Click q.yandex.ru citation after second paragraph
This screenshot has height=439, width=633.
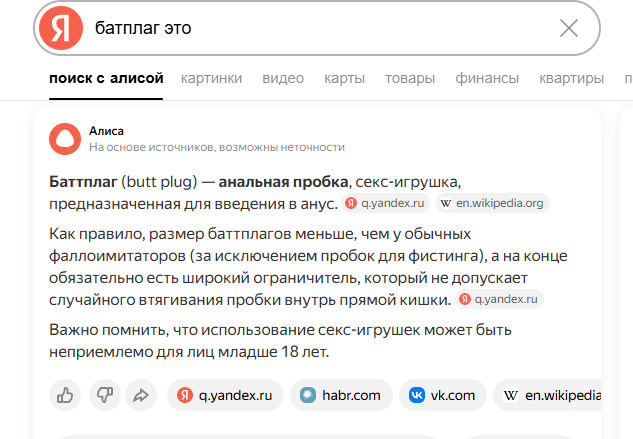click(x=499, y=298)
